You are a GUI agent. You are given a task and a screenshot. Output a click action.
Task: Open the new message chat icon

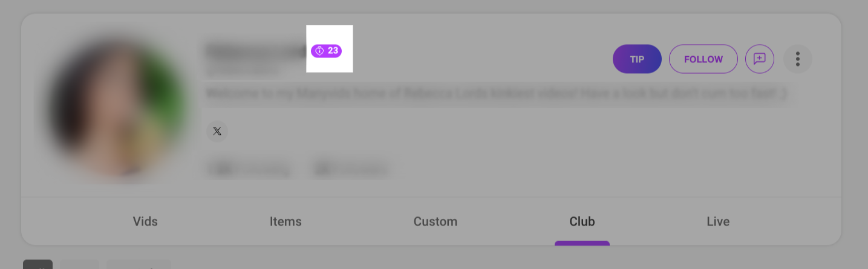(760, 59)
